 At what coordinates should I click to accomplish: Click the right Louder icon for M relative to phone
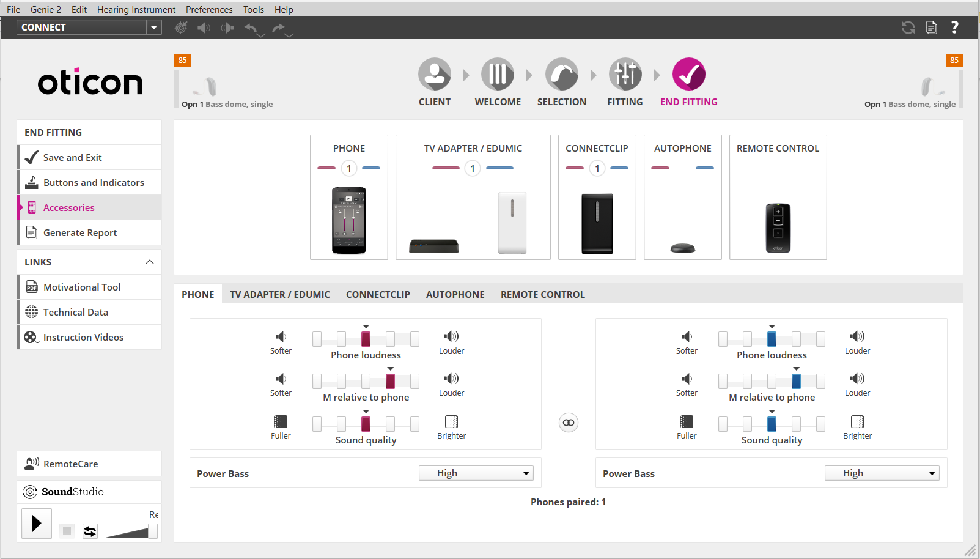(x=857, y=379)
